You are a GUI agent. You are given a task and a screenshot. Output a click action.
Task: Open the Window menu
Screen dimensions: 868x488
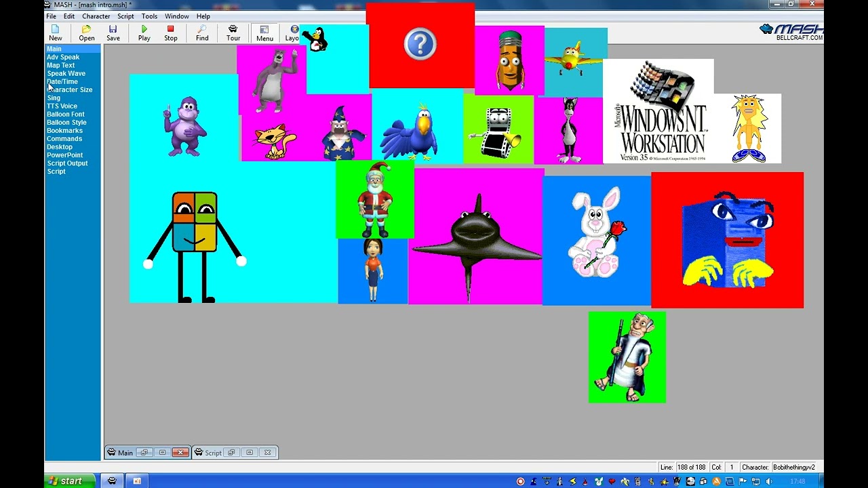pos(177,16)
